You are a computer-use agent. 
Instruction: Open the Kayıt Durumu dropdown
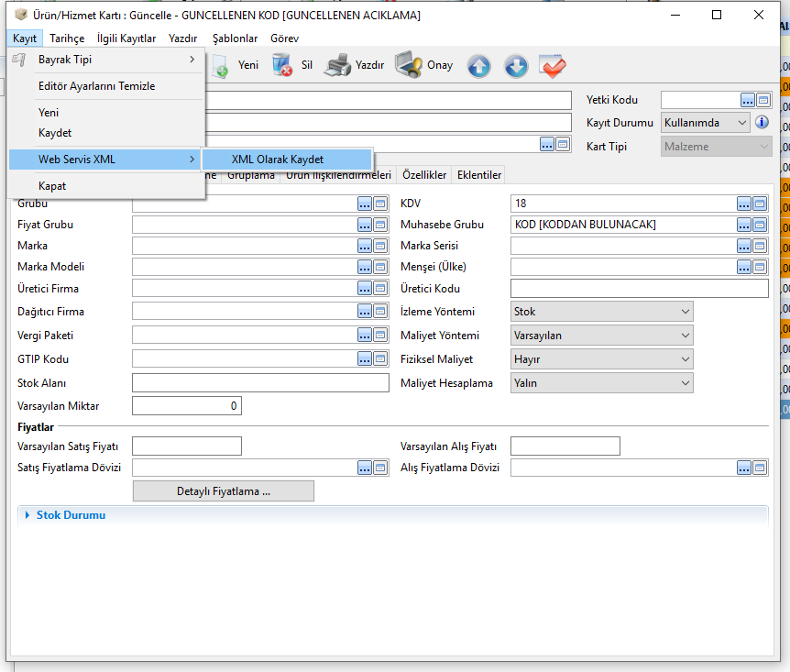[x=706, y=123]
